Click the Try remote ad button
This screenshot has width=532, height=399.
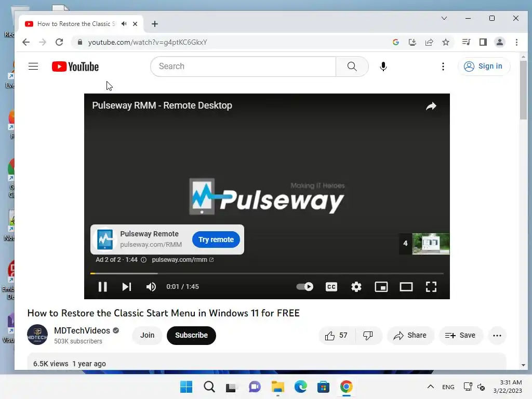click(x=216, y=240)
